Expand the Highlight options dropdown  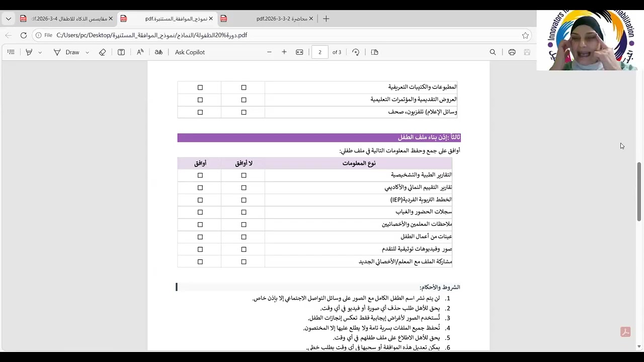40,52
